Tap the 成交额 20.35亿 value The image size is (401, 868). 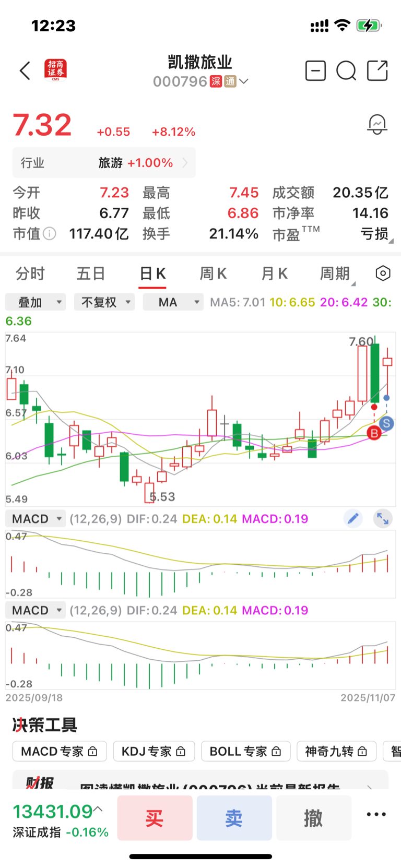[x=360, y=193]
